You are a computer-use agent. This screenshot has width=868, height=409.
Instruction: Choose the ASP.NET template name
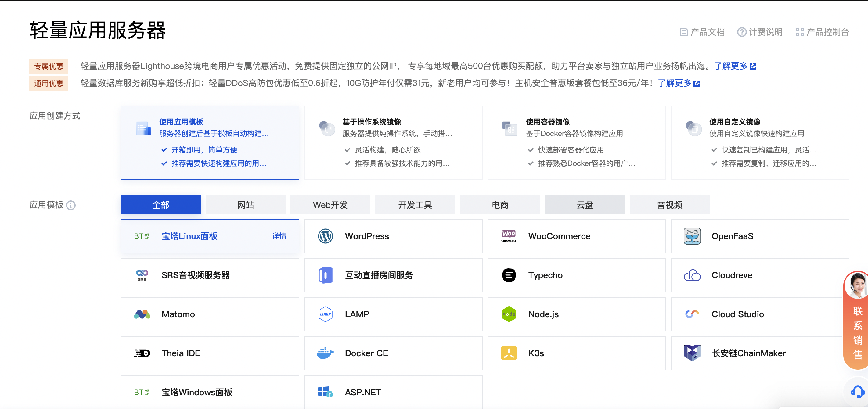click(362, 393)
